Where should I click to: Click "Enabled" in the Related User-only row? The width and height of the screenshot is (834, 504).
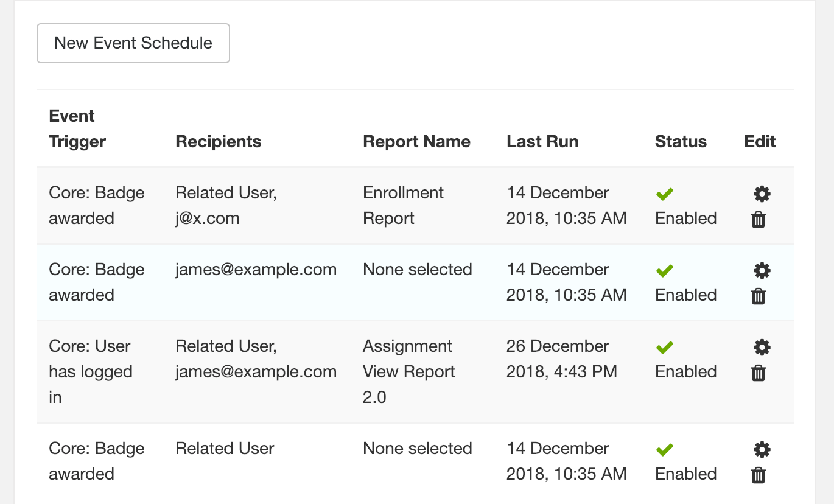(x=685, y=474)
